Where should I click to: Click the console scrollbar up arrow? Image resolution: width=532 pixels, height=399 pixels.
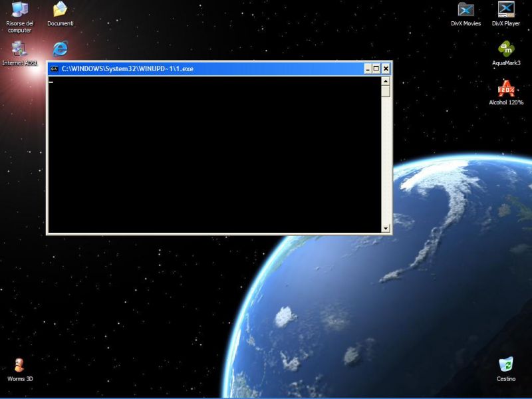click(x=386, y=81)
